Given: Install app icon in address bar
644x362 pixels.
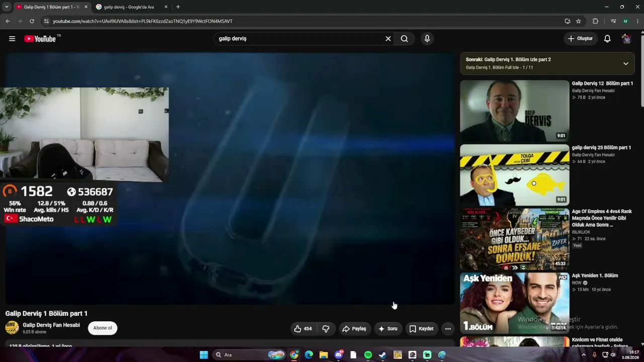Looking at the screenshot, I should 568,21.
